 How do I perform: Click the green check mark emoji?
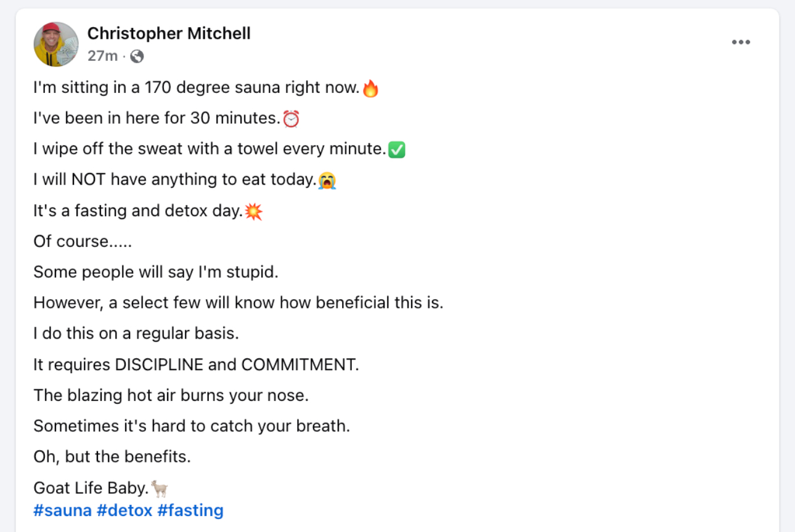pyautogui.click(x=397, y=150)
